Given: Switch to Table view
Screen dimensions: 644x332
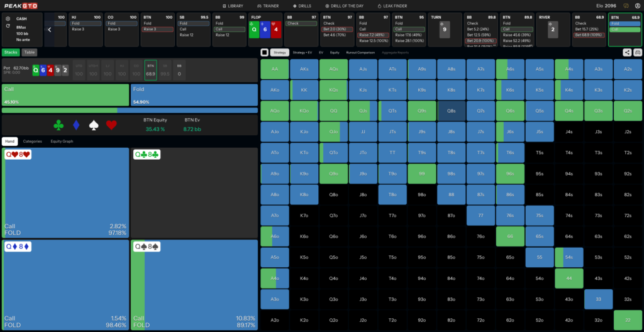Looking at the screenshot, I should coord(29,52).
